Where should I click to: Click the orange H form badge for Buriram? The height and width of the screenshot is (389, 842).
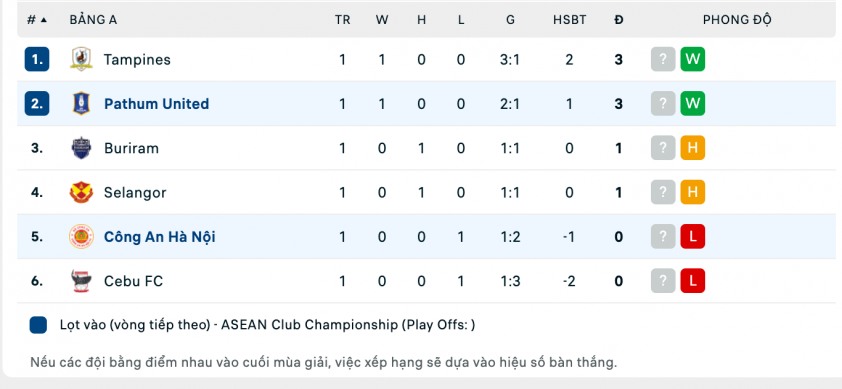[693, 148]
